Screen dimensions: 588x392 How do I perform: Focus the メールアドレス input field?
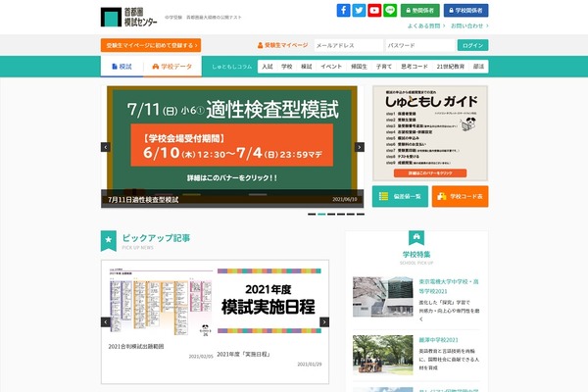[348, 45]
